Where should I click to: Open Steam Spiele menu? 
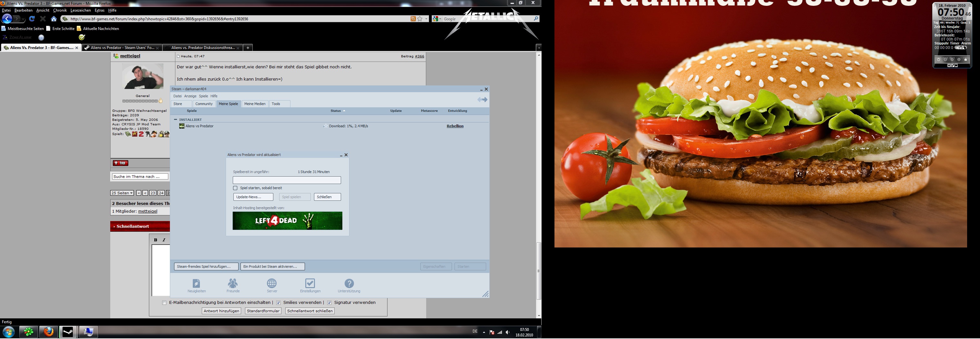click(203, 96)
